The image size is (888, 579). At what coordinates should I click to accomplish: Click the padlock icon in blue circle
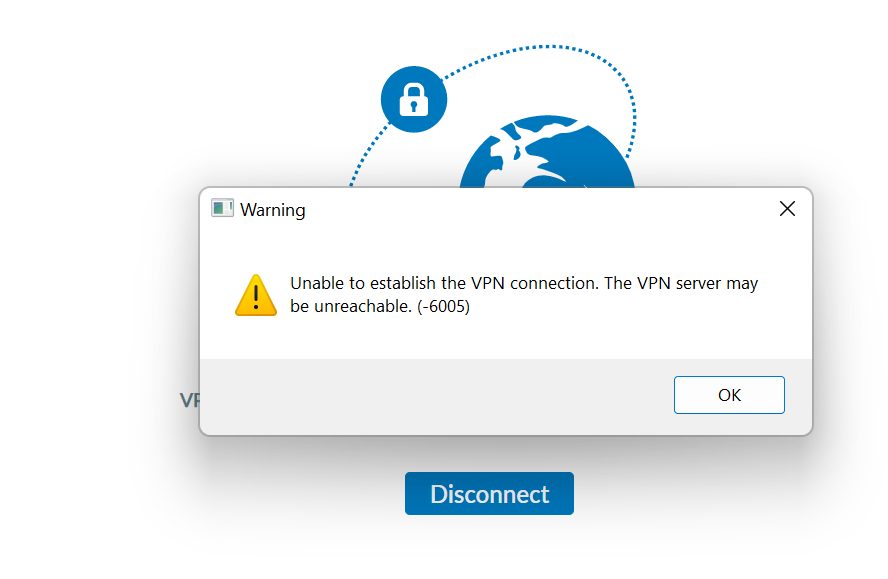414,99
